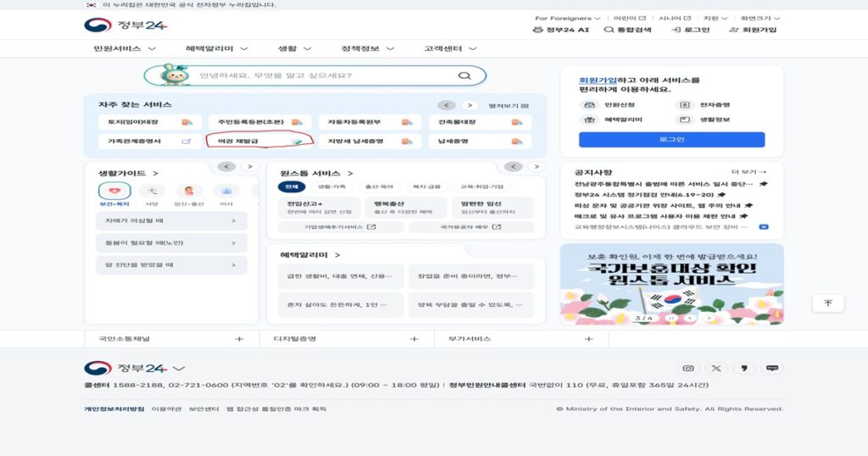Viewport: 868px width, 456px height.
Task: Show the next banner slide
Action: click(709, 318)
